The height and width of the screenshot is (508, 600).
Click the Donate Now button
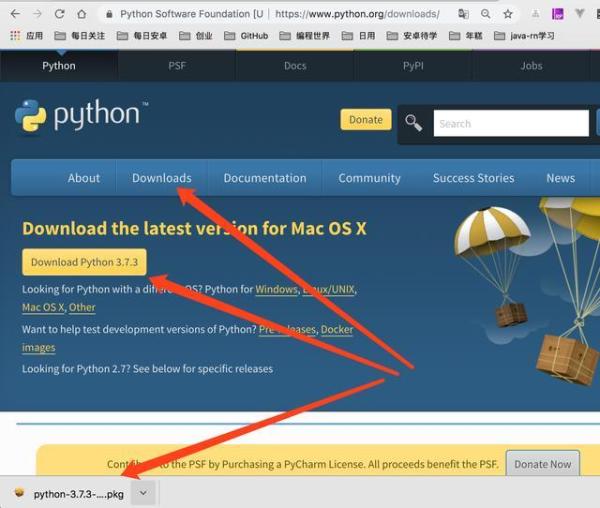pos(543,464)
